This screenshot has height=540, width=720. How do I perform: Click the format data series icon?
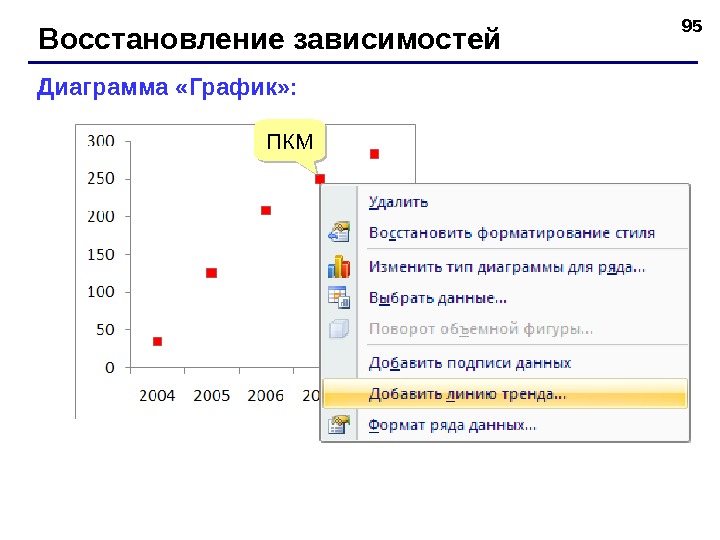(x=339, y=425)
